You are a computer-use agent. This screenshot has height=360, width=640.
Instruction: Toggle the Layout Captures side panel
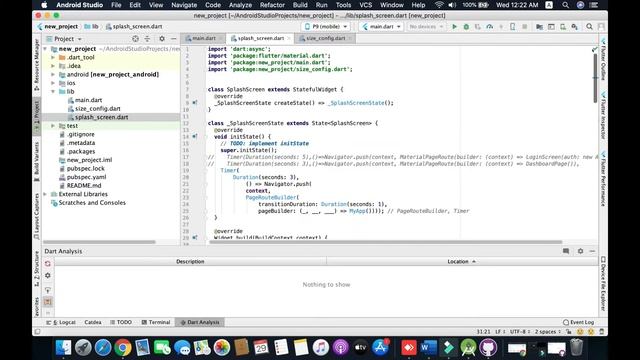tap(37, 216)
